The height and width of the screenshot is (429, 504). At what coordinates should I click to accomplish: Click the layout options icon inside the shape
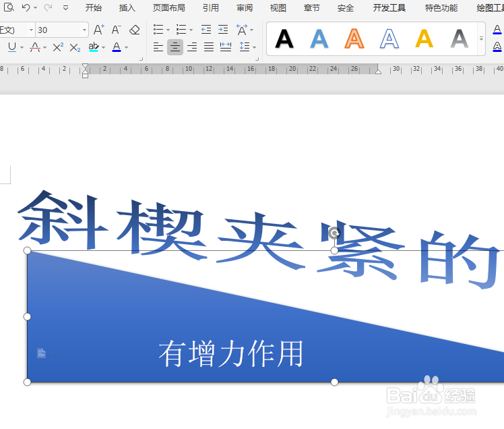pyautogui.click(x=42, y=353)
